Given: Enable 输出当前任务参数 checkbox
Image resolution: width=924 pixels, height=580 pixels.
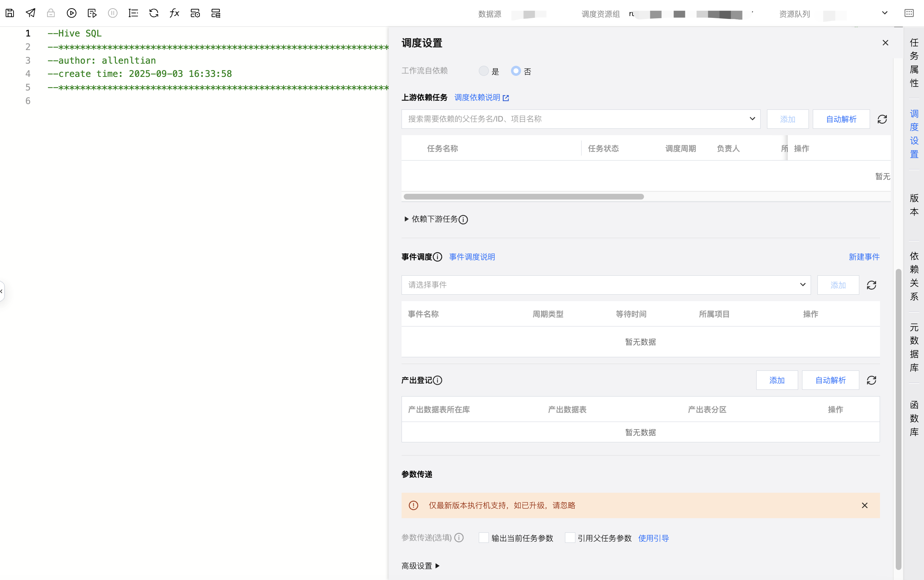Looking at the screenshot, I should (484, 538).
